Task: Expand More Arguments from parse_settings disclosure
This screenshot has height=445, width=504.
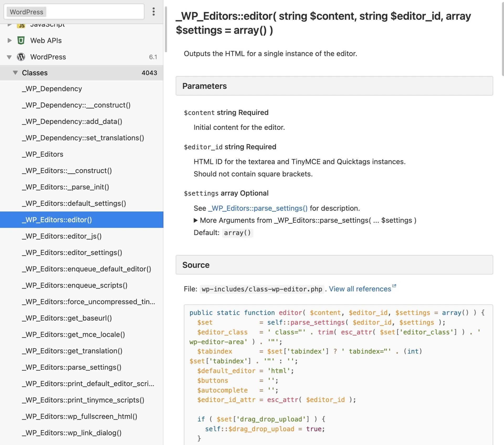Action: pos(196,220)
